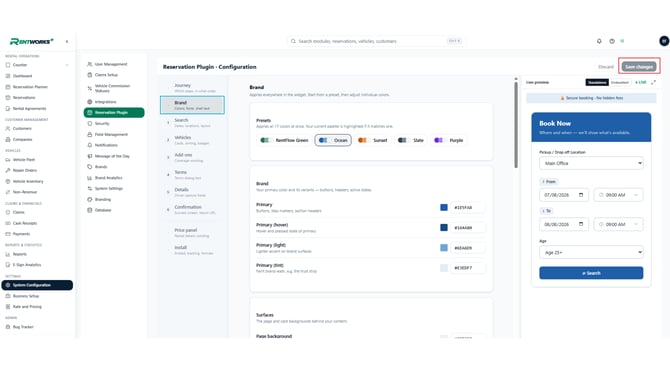Click the blue Search button in the preview
The image size is (670, 376).
tap(591, 273)
